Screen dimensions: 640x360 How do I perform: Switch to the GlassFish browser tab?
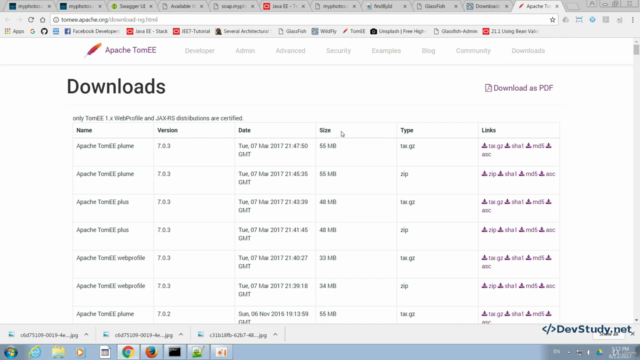pyautogui.click(x=436, y=6)
